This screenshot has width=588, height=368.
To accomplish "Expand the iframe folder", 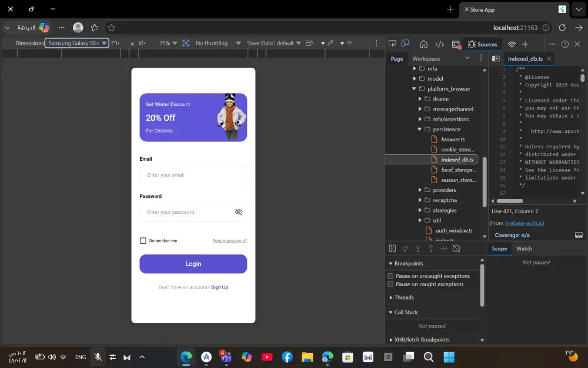I will click(420, 99).
